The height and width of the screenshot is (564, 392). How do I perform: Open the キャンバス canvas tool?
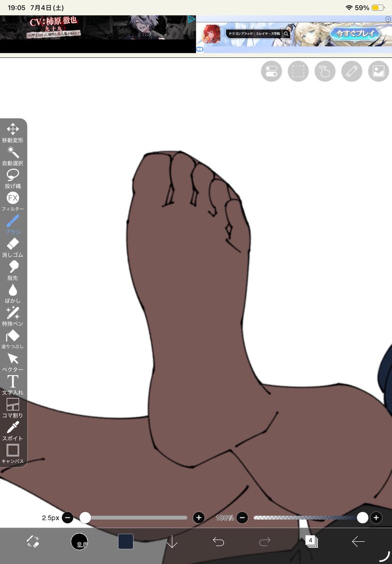coord(13,453)
